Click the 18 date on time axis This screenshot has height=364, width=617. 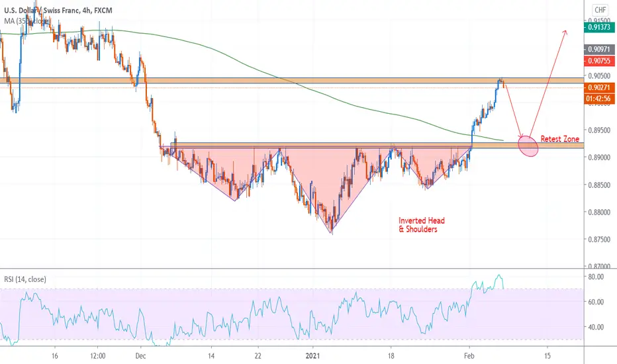coord(391,356)
